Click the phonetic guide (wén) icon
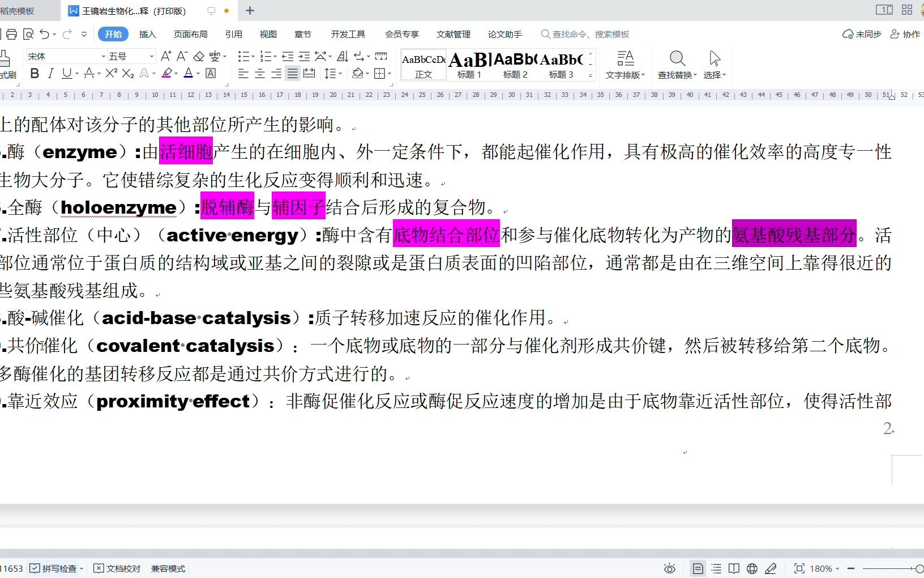The image size is (924, 578). tap(215, 56)
